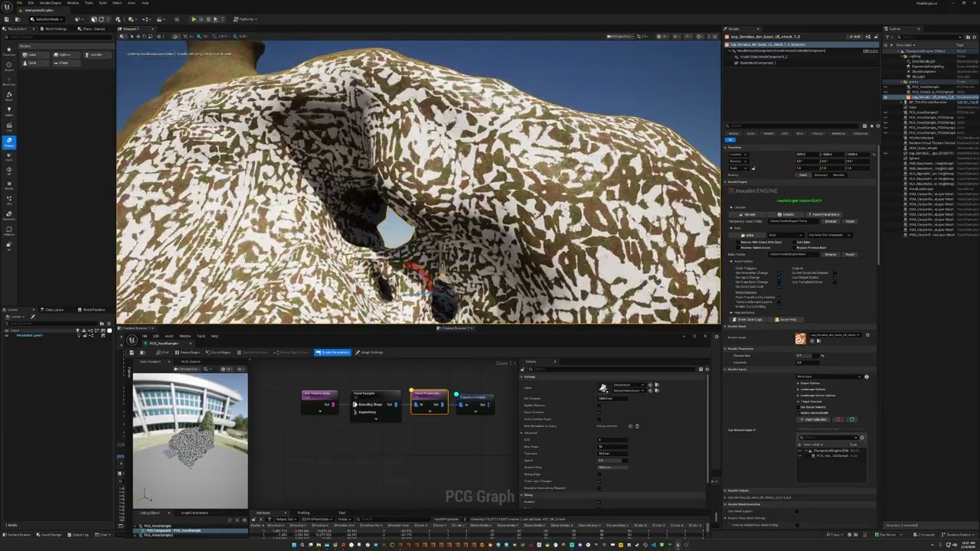Toggle Debug Steps checkbox in PCG details
Image resolution: width=980 pixels, height=551 pixels.
tap(599, 474)
